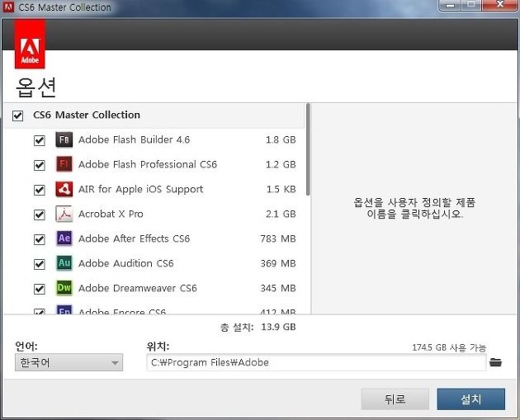Click the Audition Au icon
Viewport: 520px width, 420px height.
(x=64, y=263)
